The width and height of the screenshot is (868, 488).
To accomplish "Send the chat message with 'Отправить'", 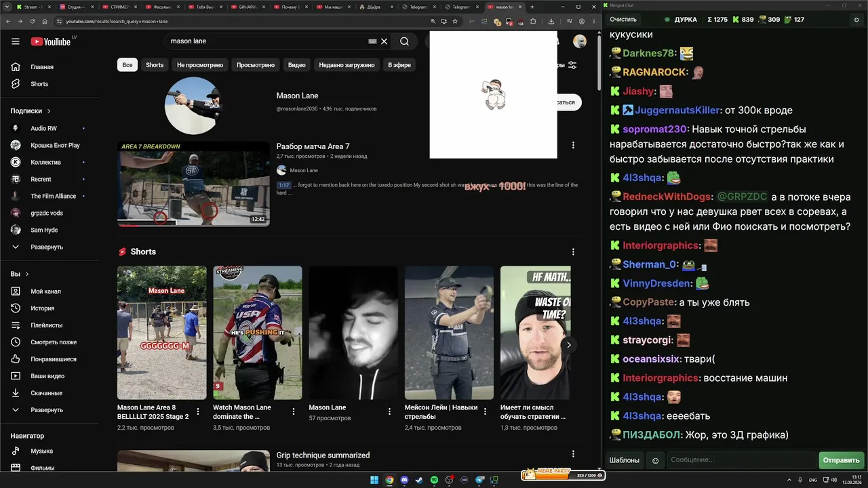I will [x=841, y=460].
